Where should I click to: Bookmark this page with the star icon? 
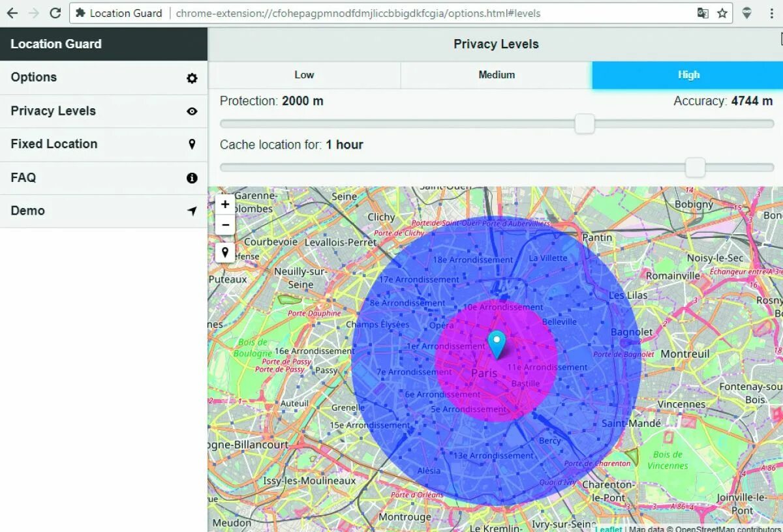(722, 13)
